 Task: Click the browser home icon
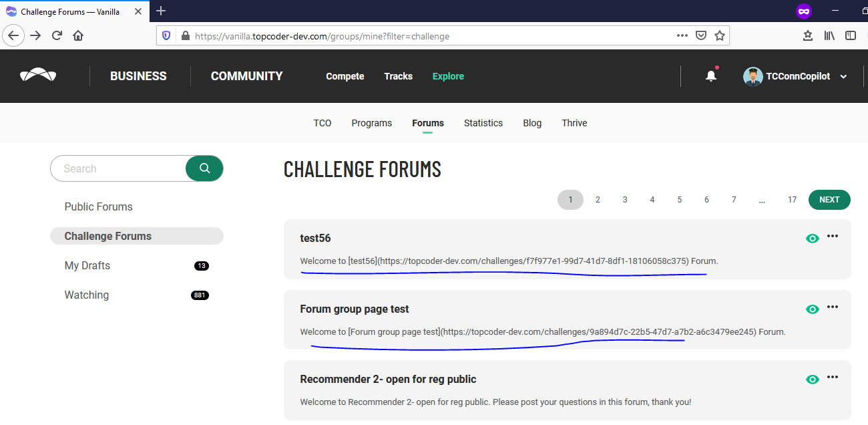pyautogui.click(x=78, y=35)
